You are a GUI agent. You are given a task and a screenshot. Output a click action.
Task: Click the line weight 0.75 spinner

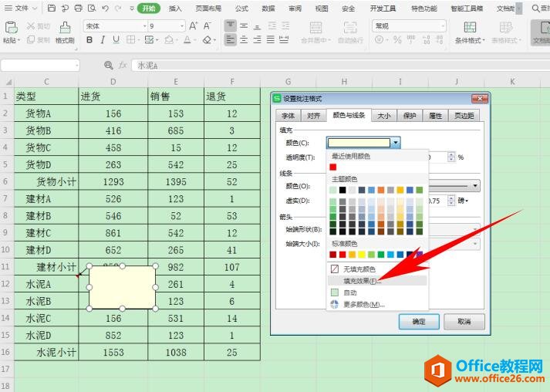click(451, 201)
